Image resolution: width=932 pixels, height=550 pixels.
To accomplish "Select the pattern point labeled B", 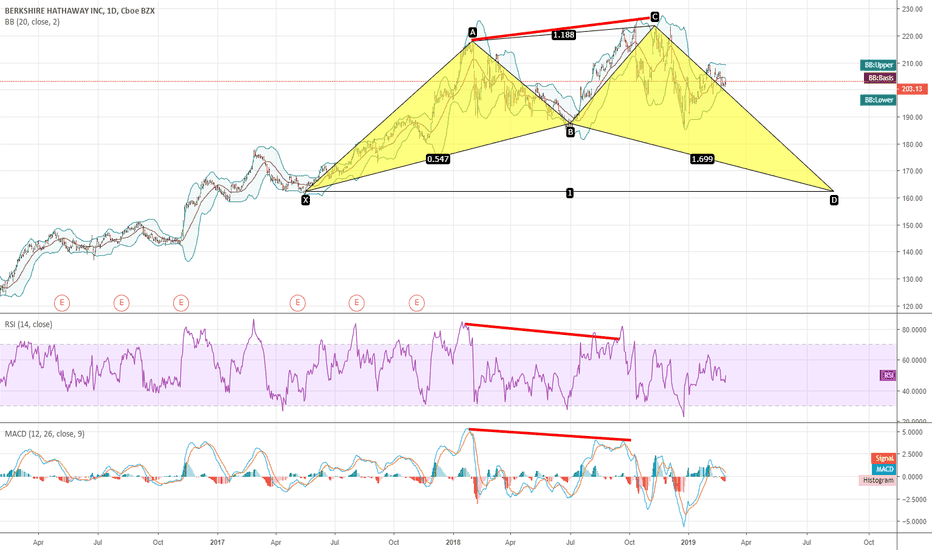I will click(571, 133).
